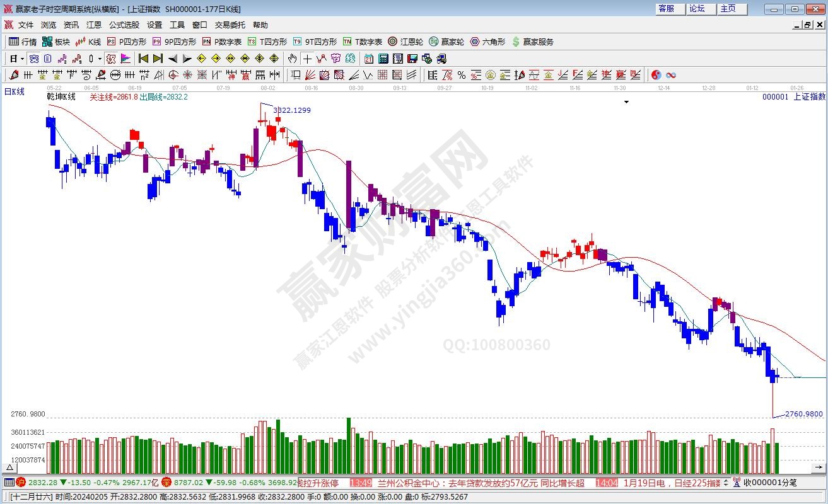Open the candlestick style dropdown arrow
This screenshot has width=828, height=504.
point(100,59)
